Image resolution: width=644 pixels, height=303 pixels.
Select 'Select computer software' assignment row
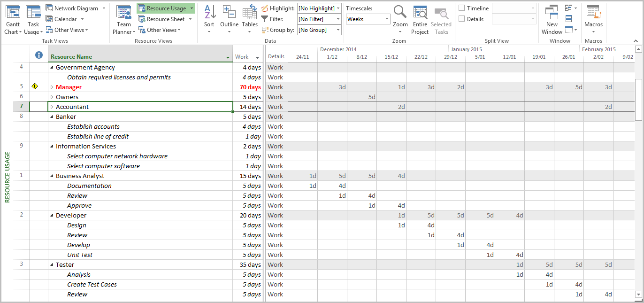click(x=103, y=166)
